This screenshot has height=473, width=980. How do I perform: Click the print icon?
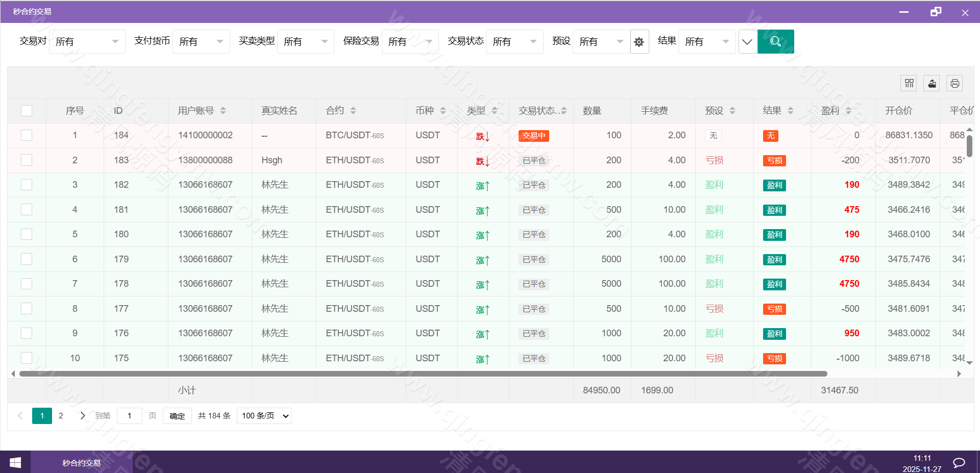[954, 83]
